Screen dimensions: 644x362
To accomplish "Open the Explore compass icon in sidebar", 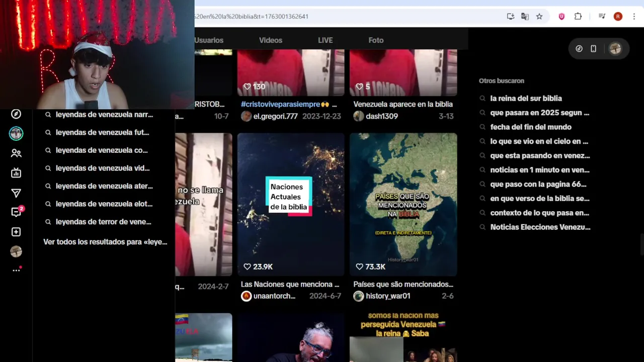I will [x=16, y=114].
